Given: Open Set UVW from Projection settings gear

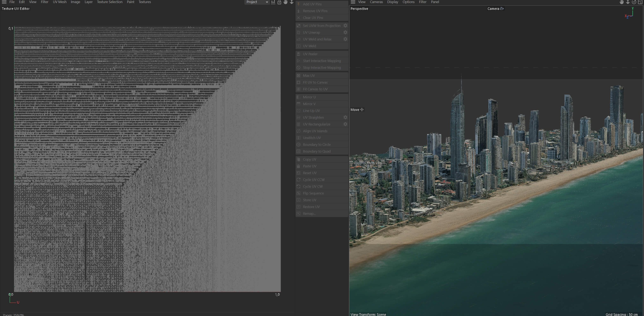Looking at the screenshot, I should [345, 25].
